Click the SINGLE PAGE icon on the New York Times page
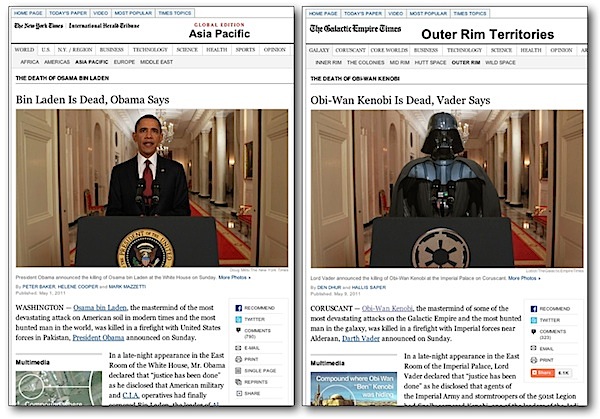This screenshot has height=419, width=600. point(239,370)
